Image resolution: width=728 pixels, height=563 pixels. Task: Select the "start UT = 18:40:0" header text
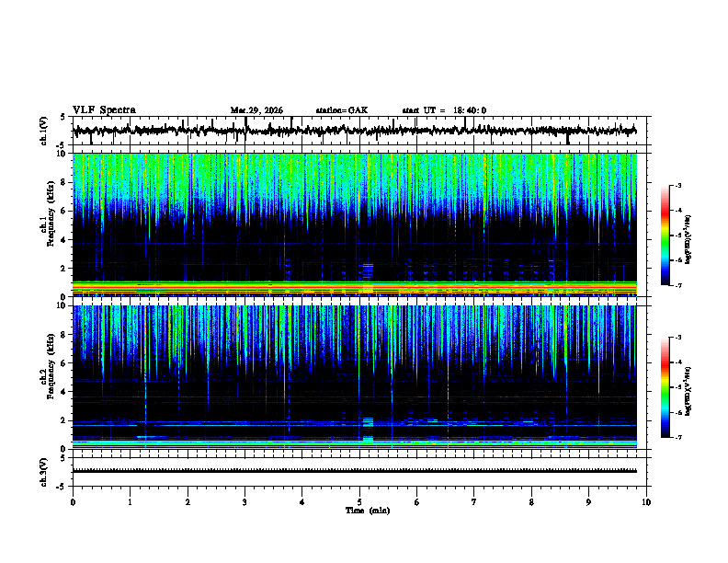444,110
